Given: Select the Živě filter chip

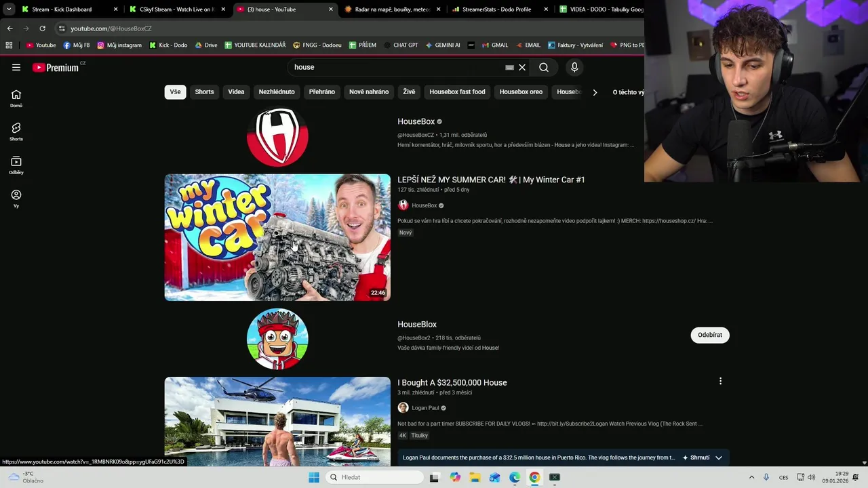Looking at the screenshot, I should 409,92.
